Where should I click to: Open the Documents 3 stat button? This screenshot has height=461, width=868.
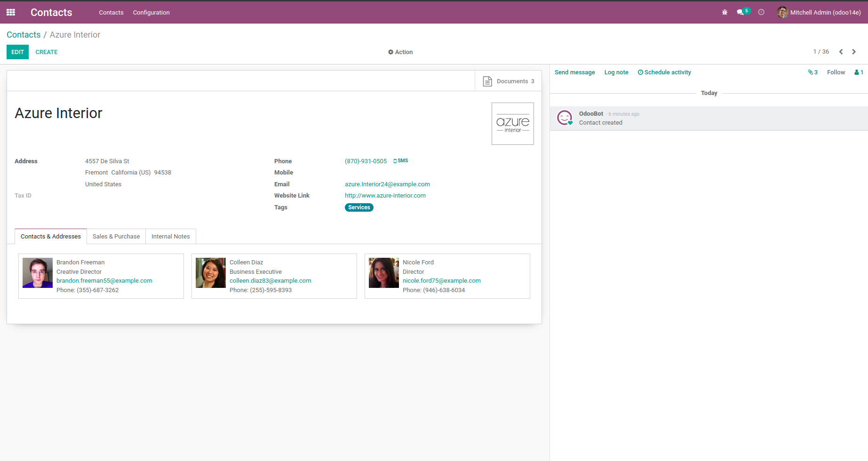coord(508,81)
